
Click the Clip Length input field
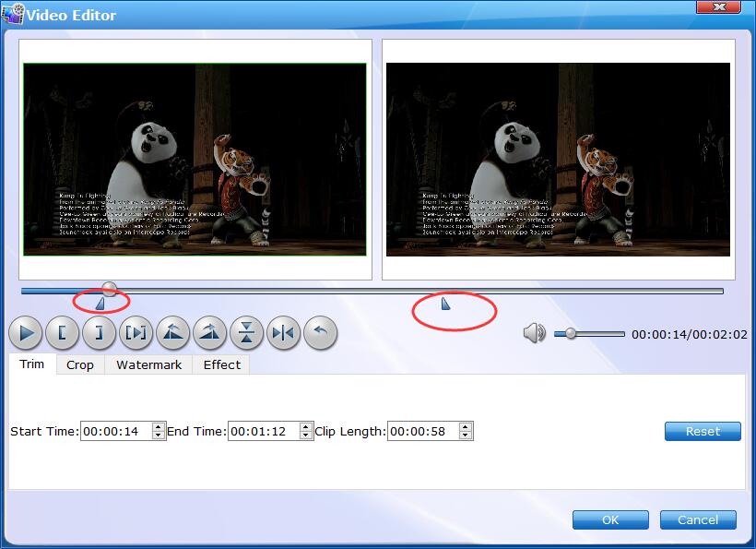[423, 431]
